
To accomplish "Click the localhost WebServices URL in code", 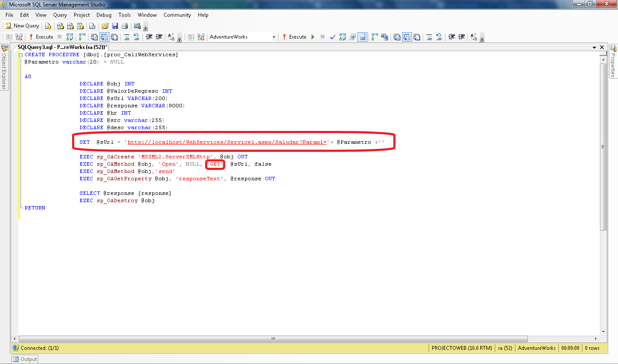I will pyautogui.click(x=227, y=142).
